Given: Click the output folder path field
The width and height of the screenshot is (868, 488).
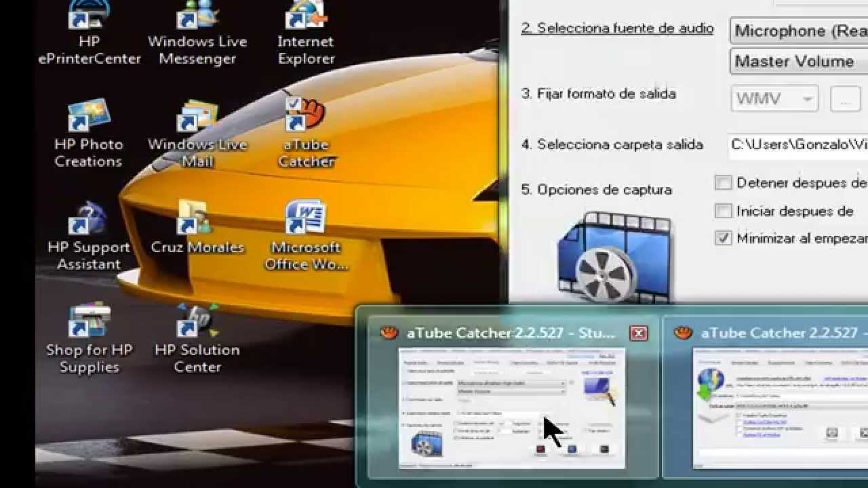Looking at the screenshot, I should click(798, 145).
